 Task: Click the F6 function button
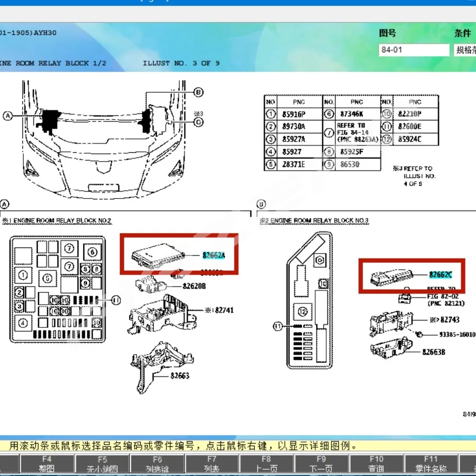[x=157, y=464]
